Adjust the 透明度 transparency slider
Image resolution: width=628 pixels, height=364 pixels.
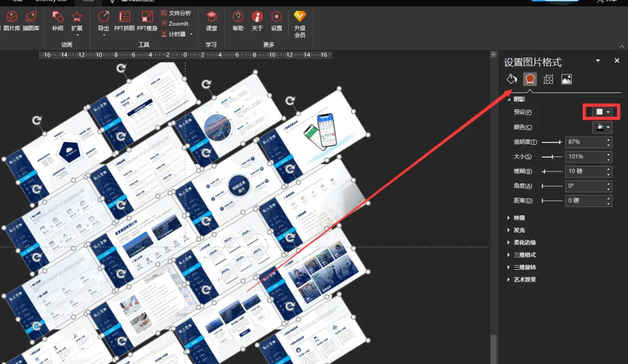[552, 142]
